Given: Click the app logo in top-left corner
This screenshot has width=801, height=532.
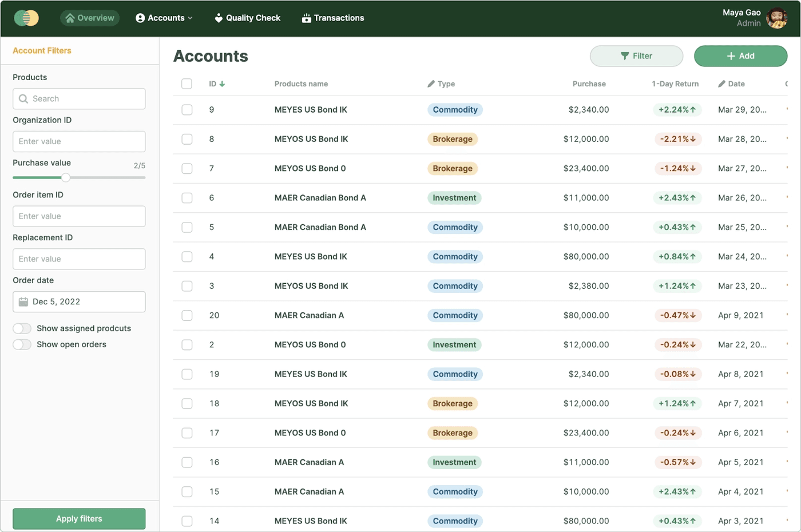Looking at the screenshot, I should coord(26,18).
